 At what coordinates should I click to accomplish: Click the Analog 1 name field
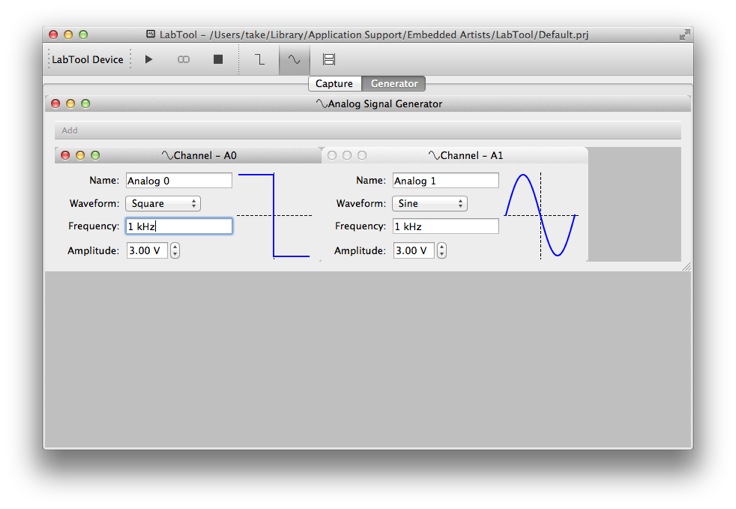click(445, 181)
